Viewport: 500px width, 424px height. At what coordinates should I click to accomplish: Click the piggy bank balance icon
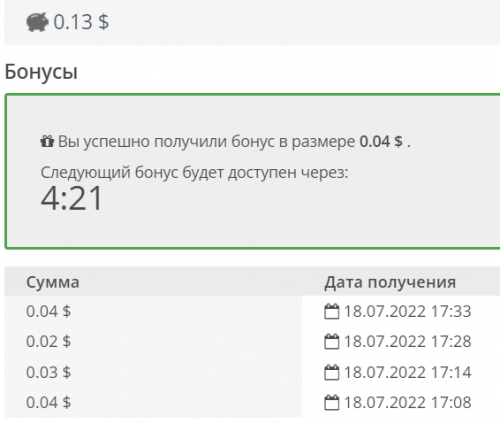(x=37, y=22)
